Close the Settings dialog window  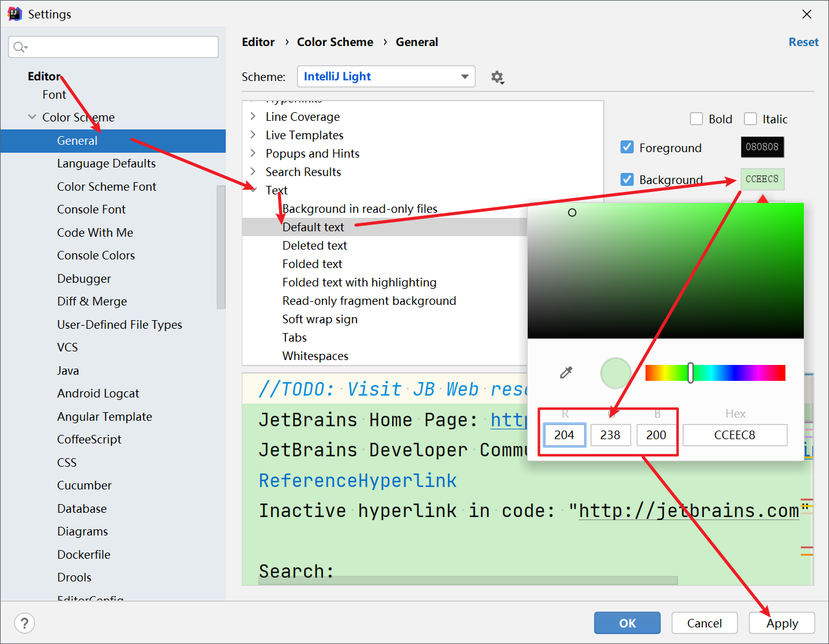(807, 14)
